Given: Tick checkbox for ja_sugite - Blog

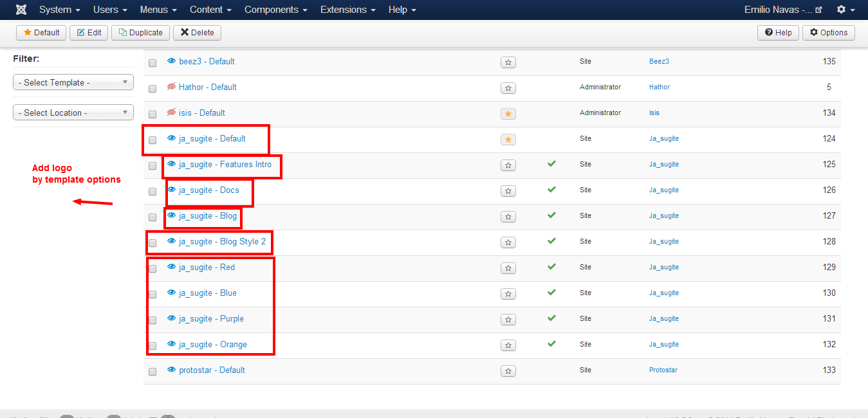Looking at the screenshot, I should coord(152,217).
